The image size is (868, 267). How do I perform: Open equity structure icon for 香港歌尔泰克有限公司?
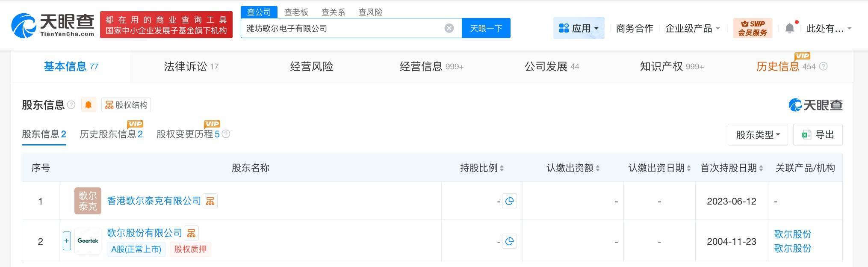point(210,201)
